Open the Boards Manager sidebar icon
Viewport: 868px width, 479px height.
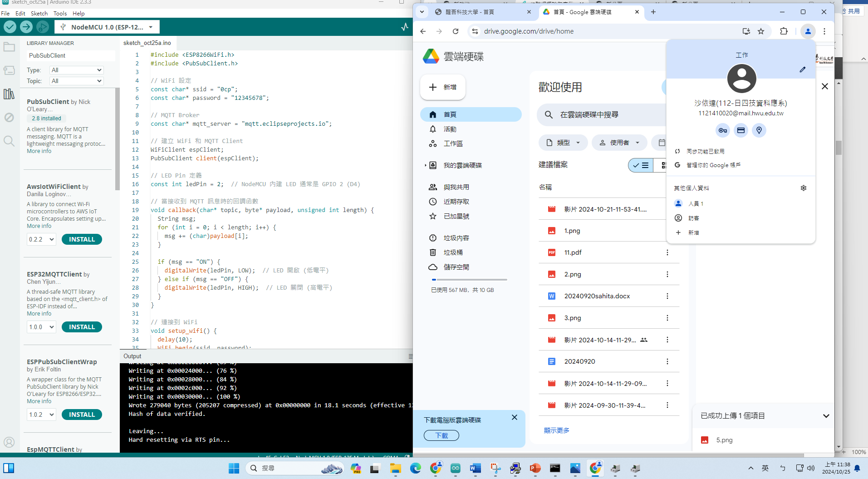click(x=9, y=70)
